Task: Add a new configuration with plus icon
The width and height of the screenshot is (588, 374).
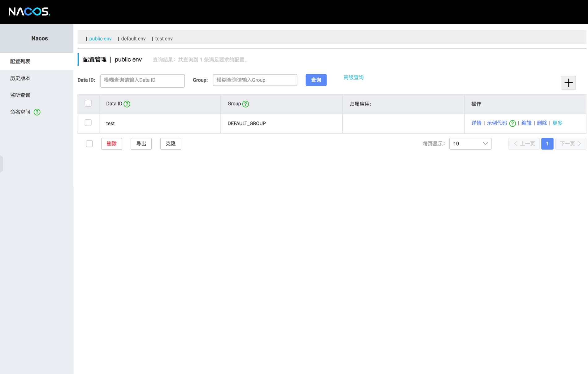Action: [569, 83]
